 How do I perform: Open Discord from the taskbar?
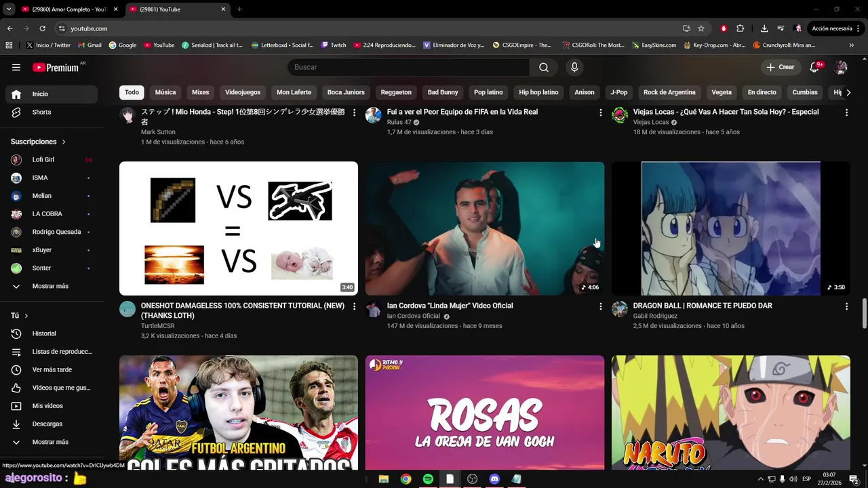pyautogui.click(x=494, y=479)
